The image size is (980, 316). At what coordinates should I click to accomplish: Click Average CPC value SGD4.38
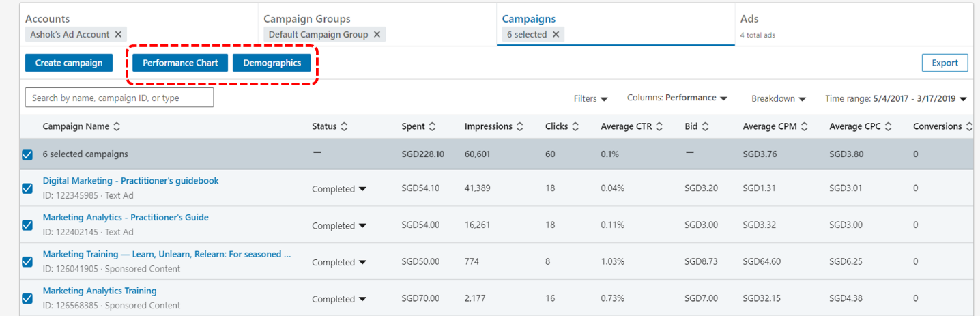pos(846,298)
